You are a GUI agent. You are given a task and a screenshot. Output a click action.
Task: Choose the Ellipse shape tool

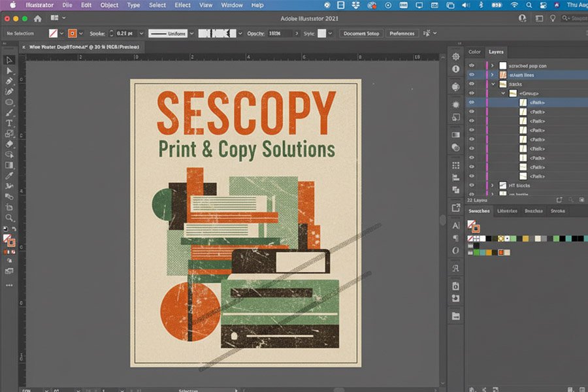pyautogui.click(x=9, y=103)
